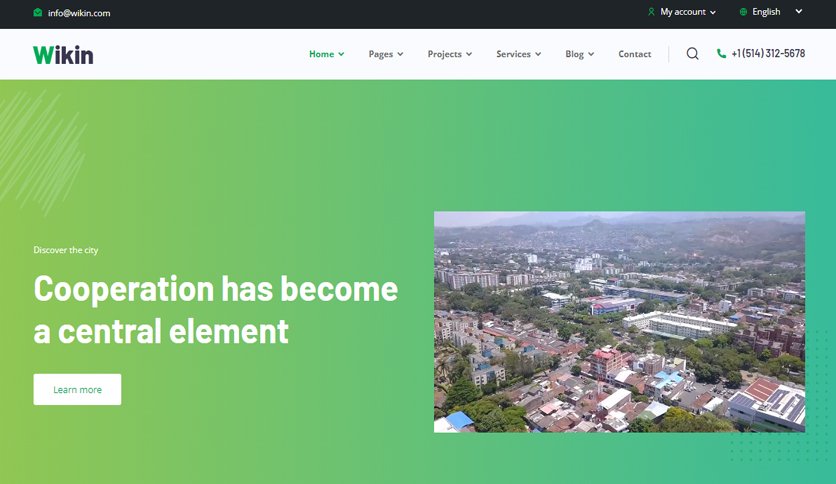Click the globe language icon
The image size is (836, 484).
[743, 12]
